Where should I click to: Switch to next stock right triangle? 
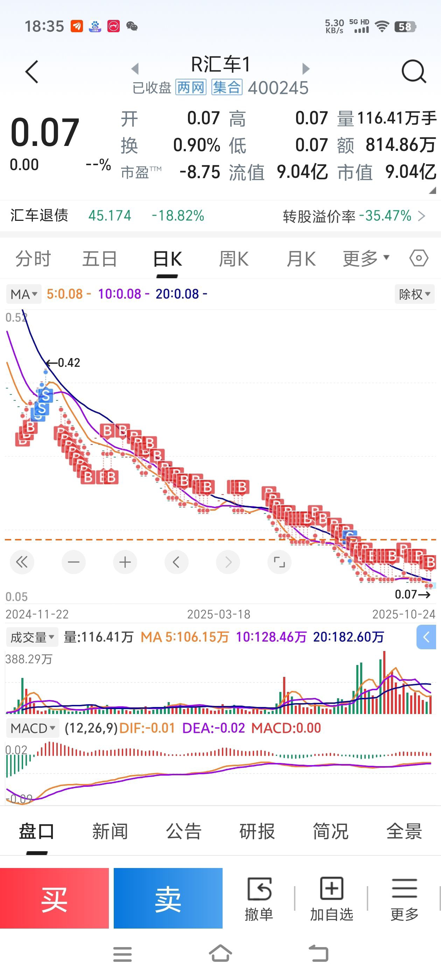pyautogui.click(x=306, y=69)
